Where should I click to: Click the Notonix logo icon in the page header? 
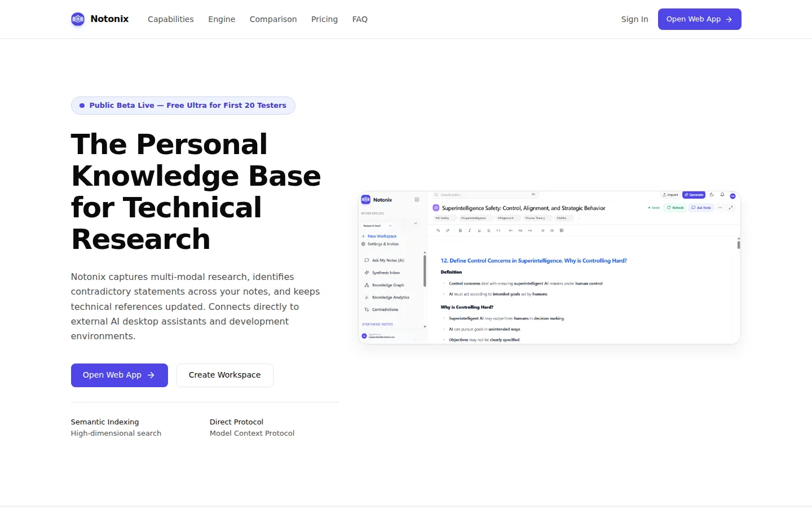tap(78, 19)
